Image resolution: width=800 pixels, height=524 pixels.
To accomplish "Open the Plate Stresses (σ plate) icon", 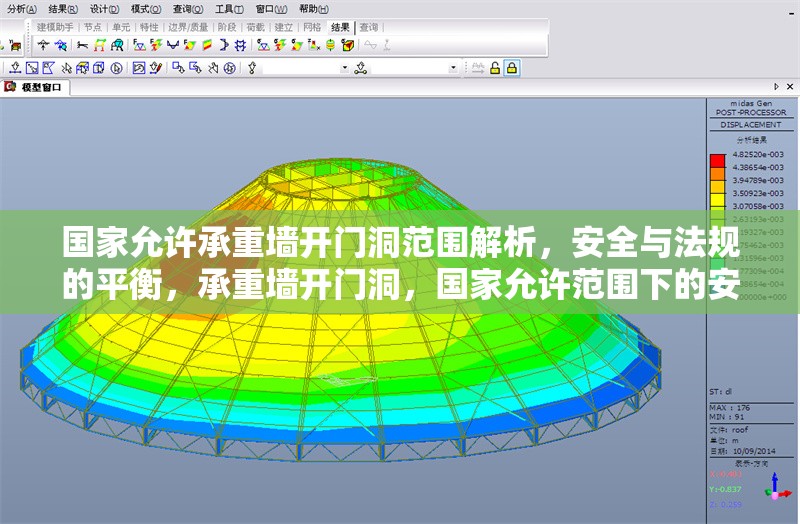I will tap(297, 45).
